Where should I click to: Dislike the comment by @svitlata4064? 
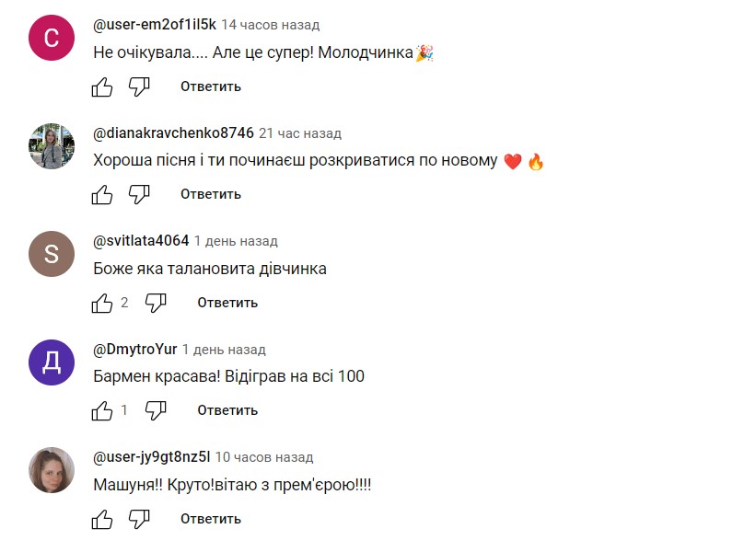[x=156, y=303]
